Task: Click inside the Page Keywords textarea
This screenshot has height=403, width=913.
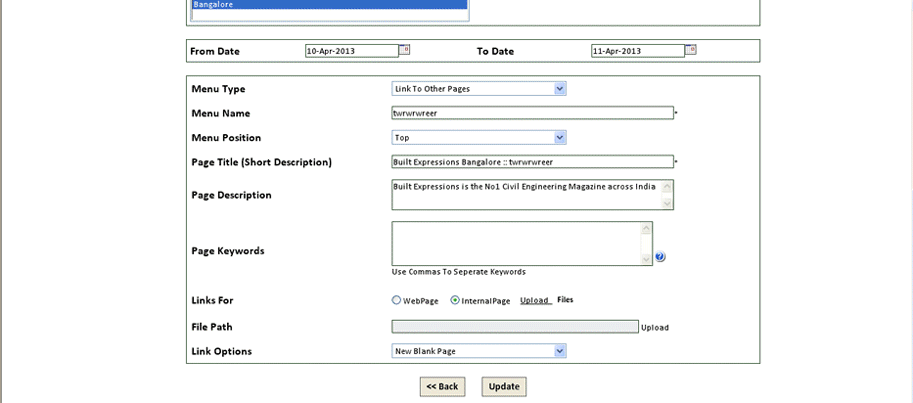Action: [515, 244]
